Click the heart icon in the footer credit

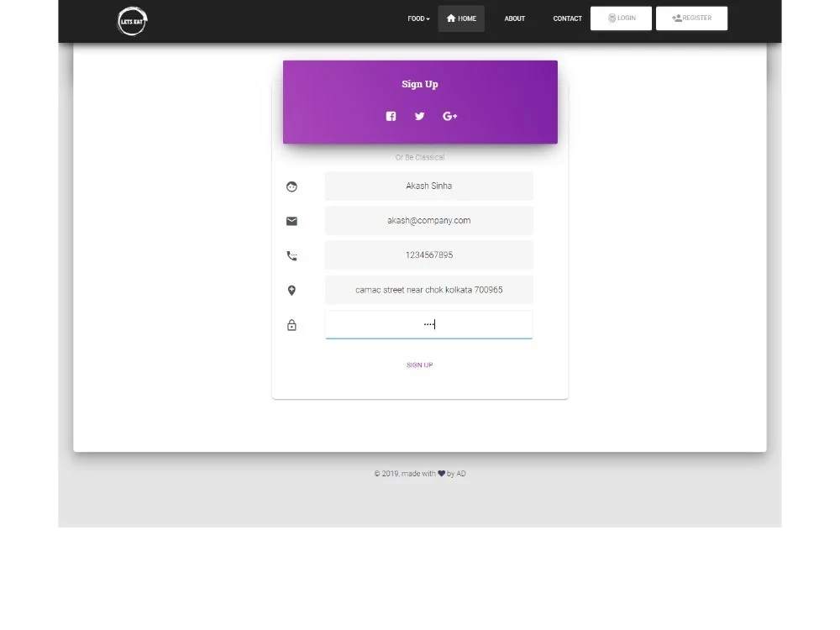442,473
